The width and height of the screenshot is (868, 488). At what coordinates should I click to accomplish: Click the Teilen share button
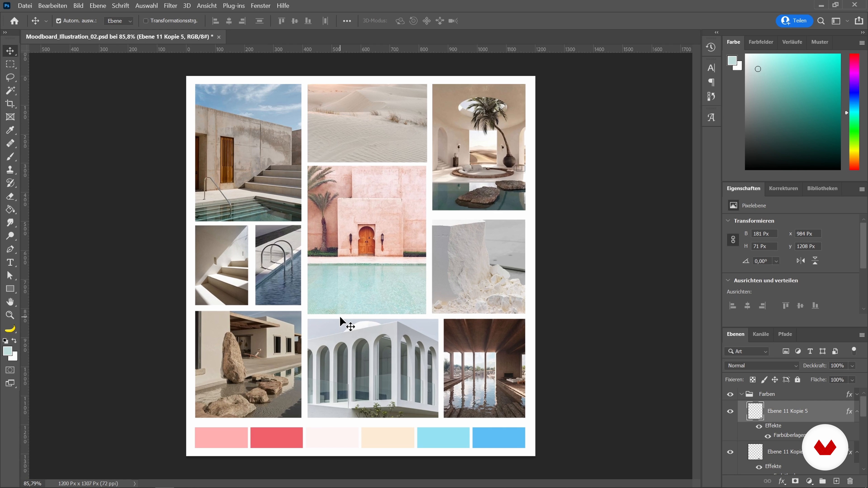coord(794,21)
